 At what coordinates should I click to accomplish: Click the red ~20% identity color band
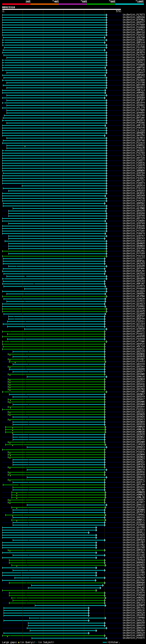tap(16, 4)
